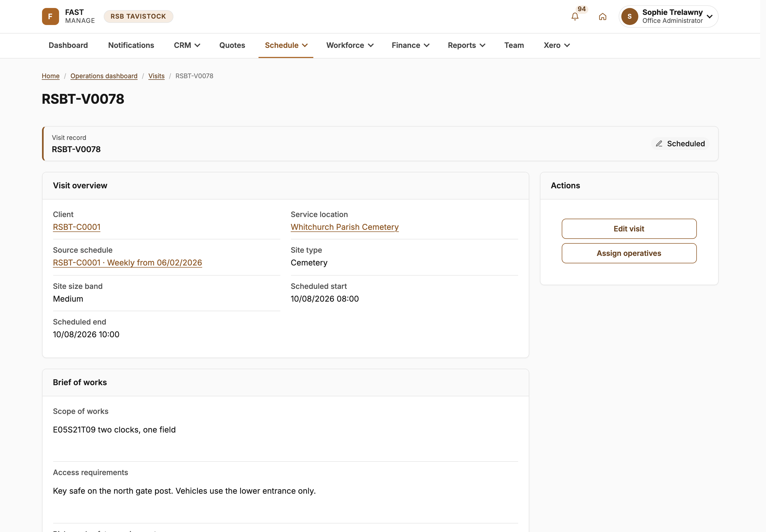
Task: Open the Notifications nav item
Action: tap(131, 45)
